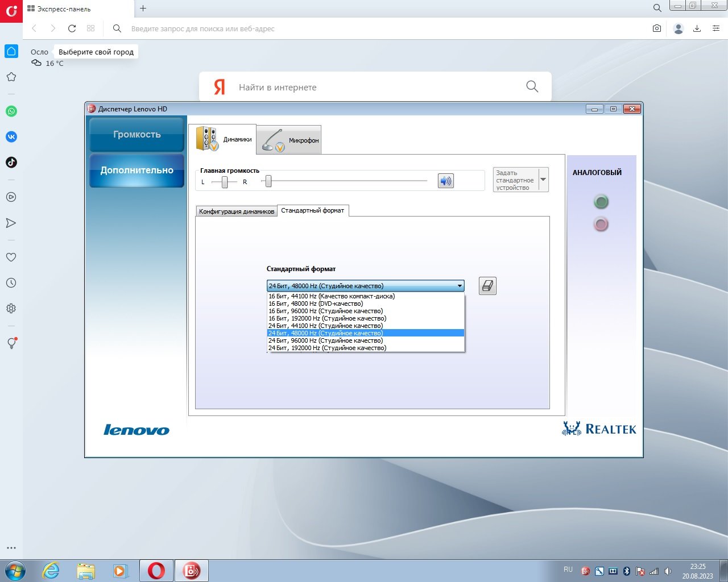The width and height of the screenshot is (728, 582).
Task: Open the heart icon in Opera sidebar
Action: pos(11,257)
